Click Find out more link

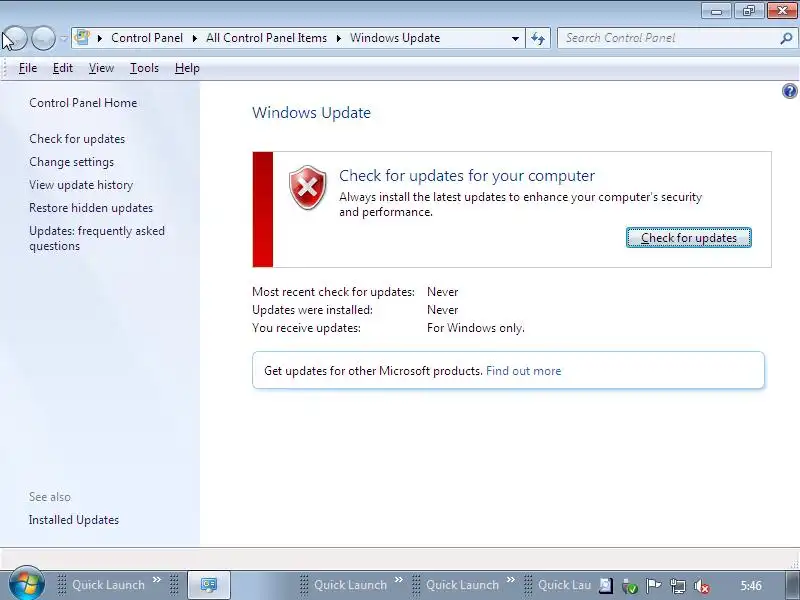point(523,371)
